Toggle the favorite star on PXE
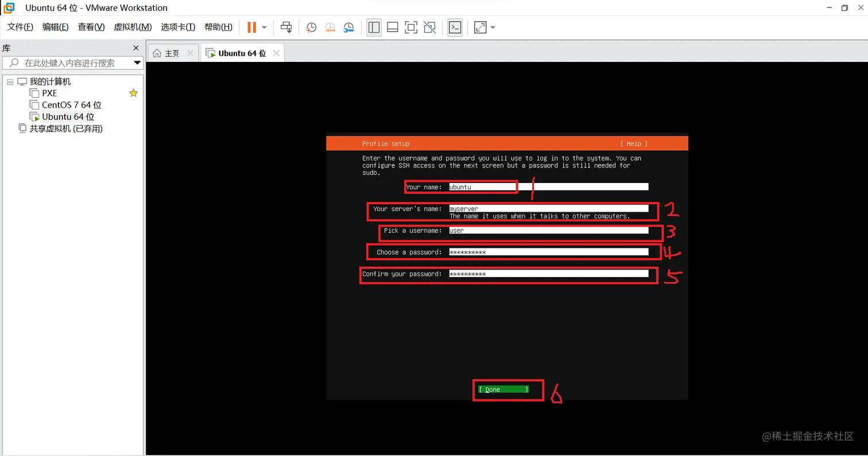The height and width of the screenshot is (456, 868). point(133,93)
